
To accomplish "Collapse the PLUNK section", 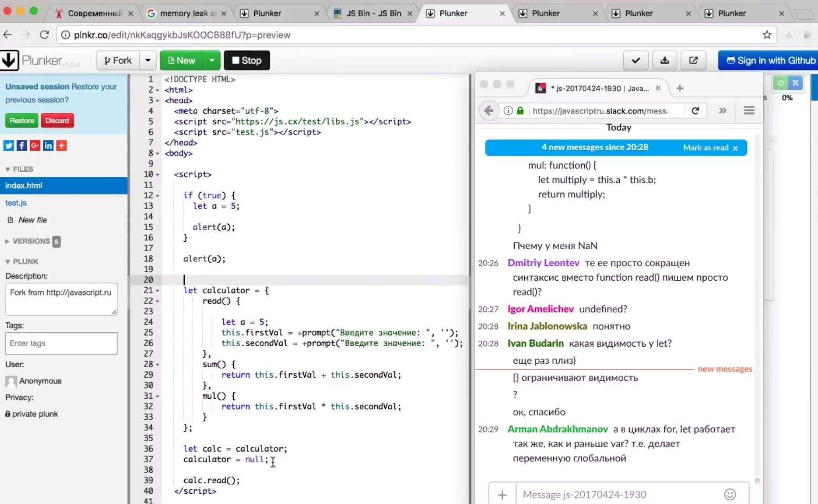I will (22, 261).
